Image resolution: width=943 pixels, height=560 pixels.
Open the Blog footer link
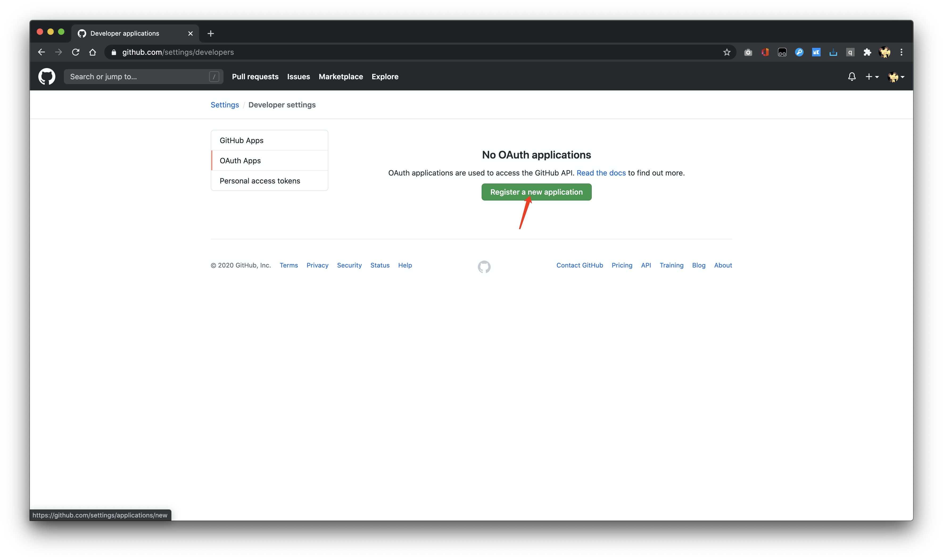click(699, 265)
